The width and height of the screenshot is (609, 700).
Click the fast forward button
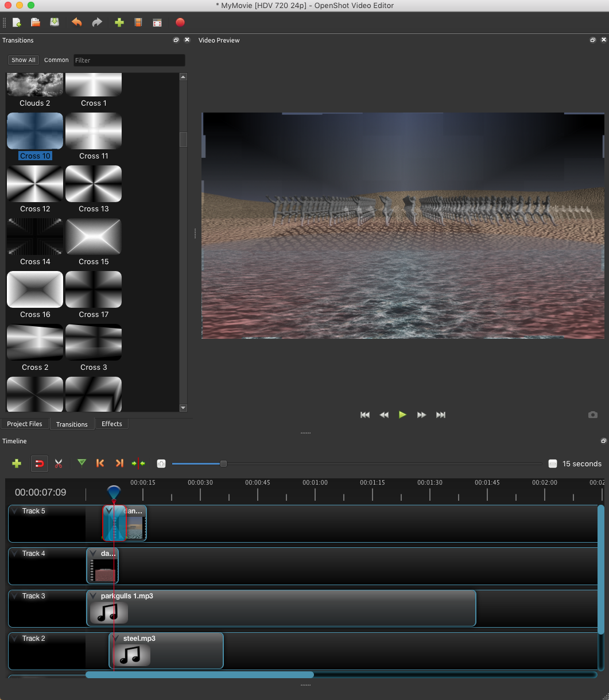click(422, 415)
